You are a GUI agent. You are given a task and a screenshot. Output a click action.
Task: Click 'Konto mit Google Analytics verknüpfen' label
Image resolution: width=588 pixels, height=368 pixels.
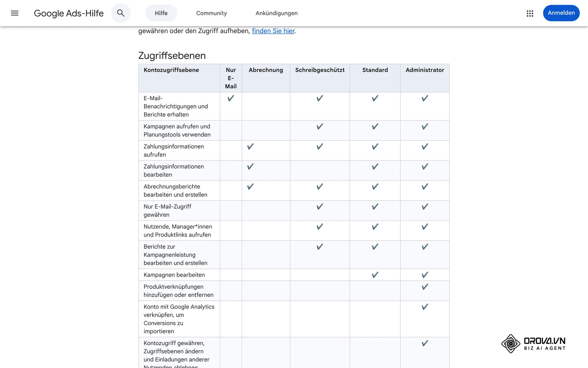(x=179, y=319)
